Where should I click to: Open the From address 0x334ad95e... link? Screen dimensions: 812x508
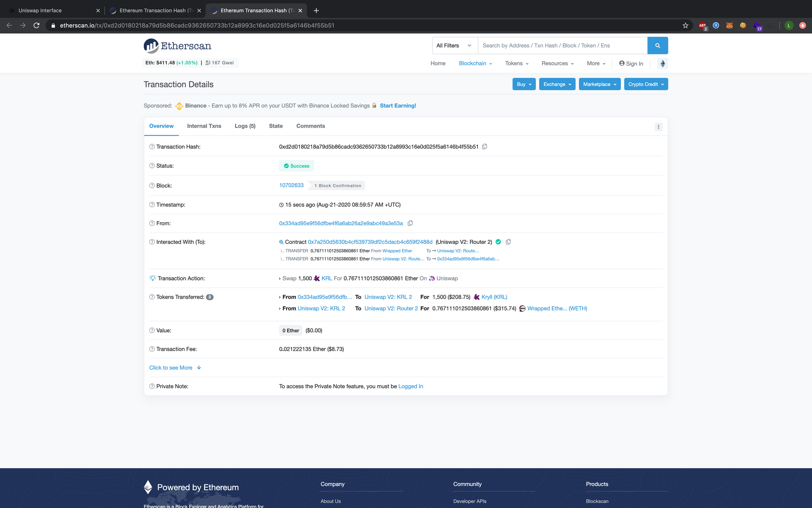click(x=341, y=224)
